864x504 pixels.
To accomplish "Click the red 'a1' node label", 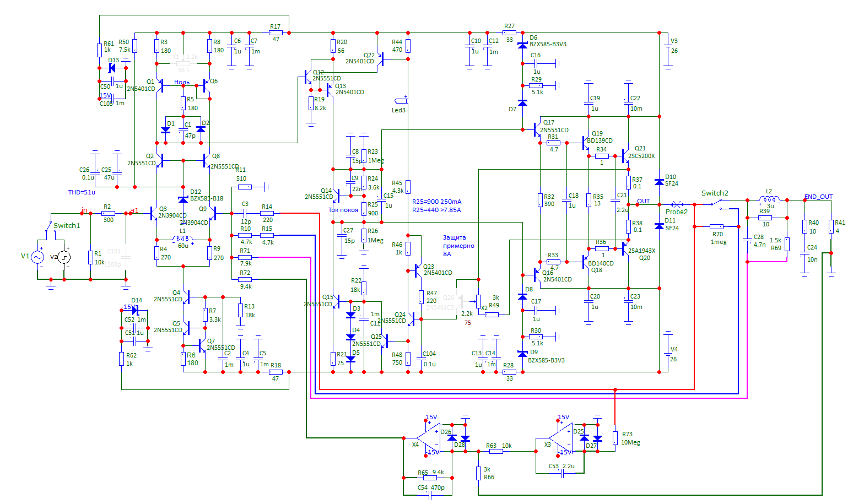I will (134, 210).
